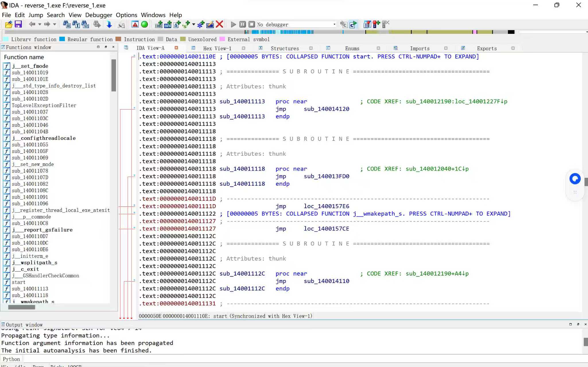This screenshot has width=588, height=367.
Task: Select j__wsplitpath_s in function list
Action: pos(34,263)
